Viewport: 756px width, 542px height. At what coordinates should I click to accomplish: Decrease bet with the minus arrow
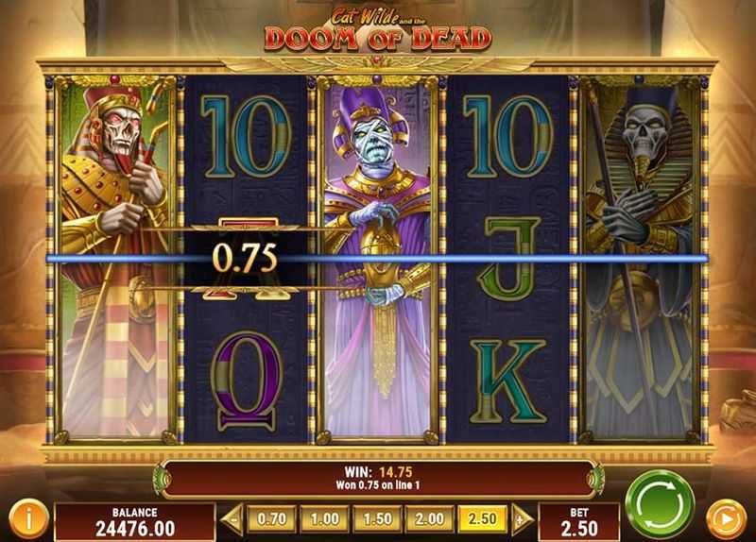232,519
